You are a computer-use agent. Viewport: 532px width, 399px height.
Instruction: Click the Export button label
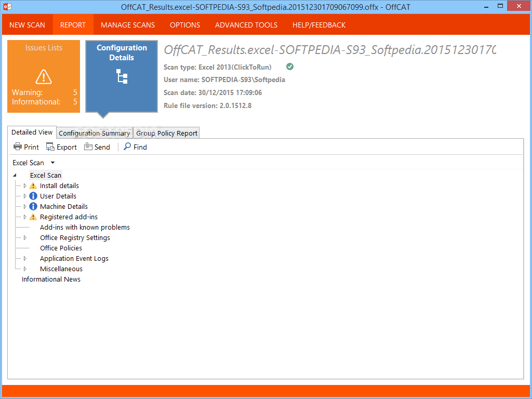tap(66, 147)
